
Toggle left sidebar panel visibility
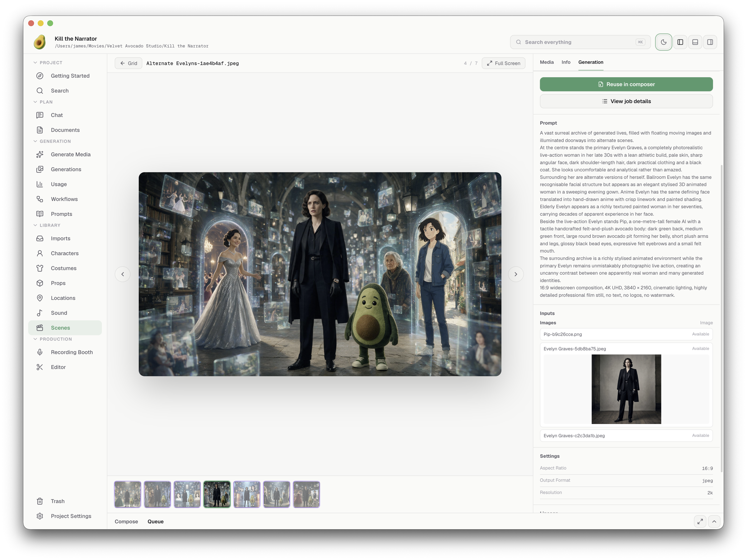click(680, 42)
